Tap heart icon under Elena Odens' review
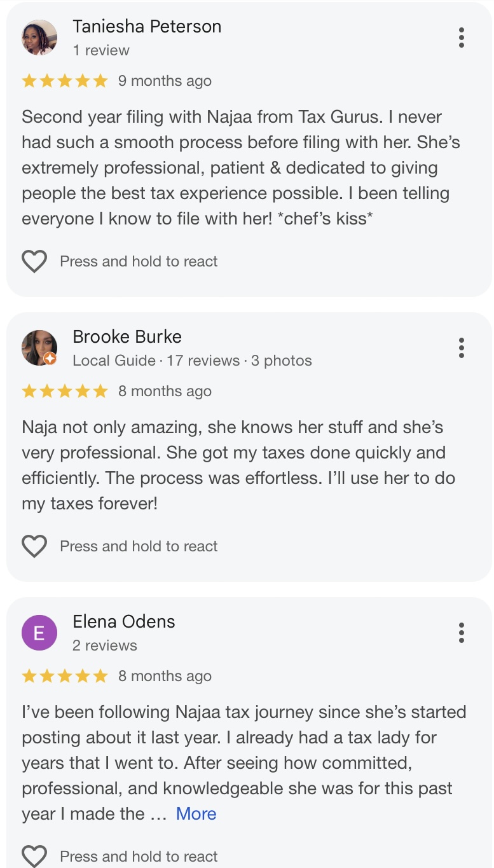494x868 pixels. pyautogui.click(x=34, y=856)
